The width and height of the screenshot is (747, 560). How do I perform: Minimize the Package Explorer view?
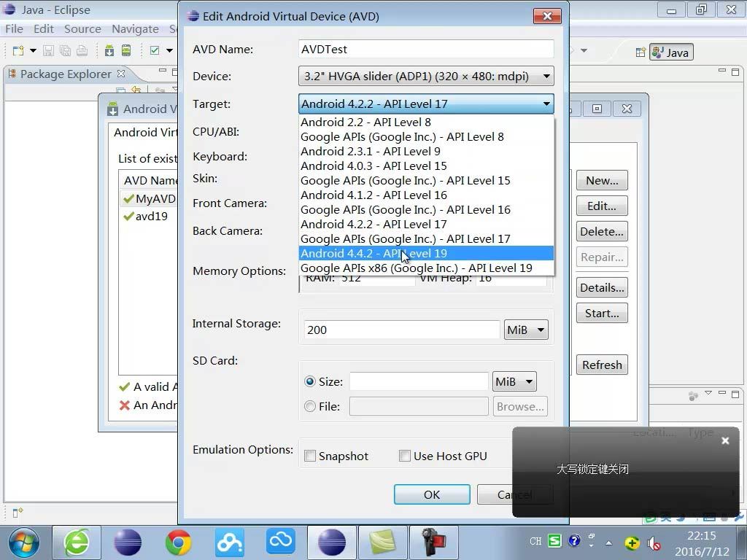[x=163, y=71]
